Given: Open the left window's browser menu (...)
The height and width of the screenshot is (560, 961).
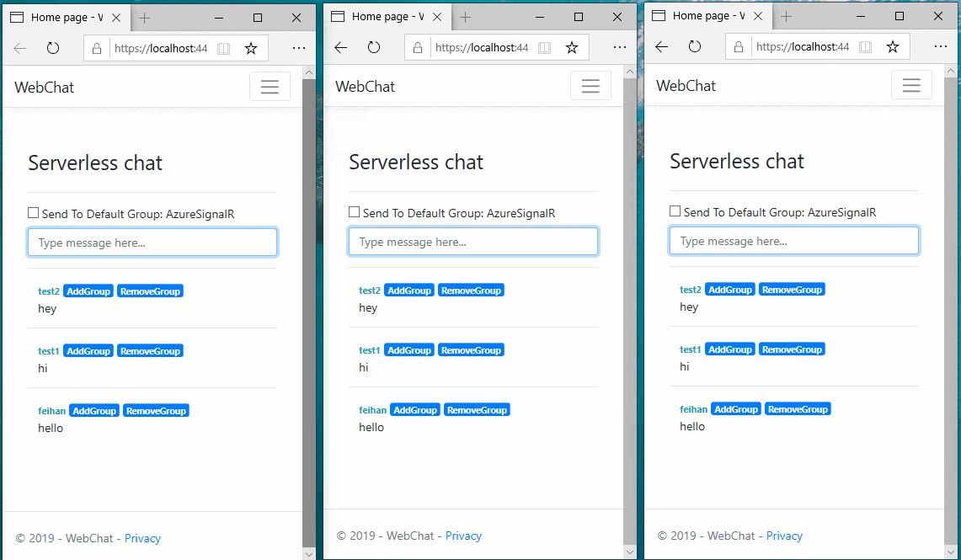Looking at the screenshot, I should (x=298, y=48).
